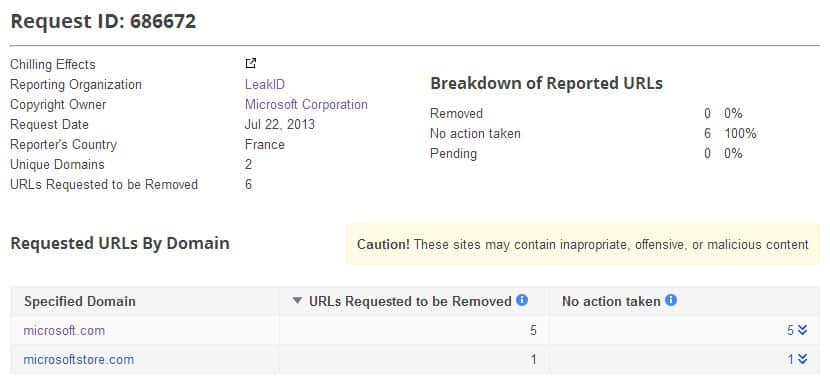Screen dimensions: 830x381
Task: Sort by URLs Requested to be Removed header
Action: [x=410, y=301]
